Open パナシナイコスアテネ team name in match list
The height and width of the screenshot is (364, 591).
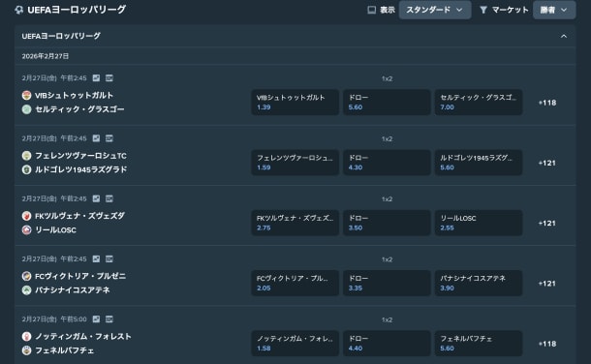[x=73, y=289]
